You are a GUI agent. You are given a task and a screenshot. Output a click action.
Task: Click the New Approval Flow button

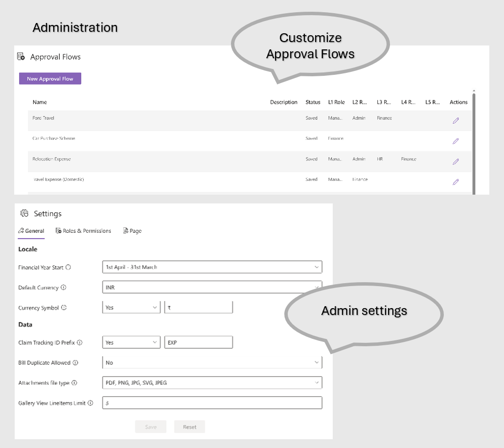(x=50, y=79)
